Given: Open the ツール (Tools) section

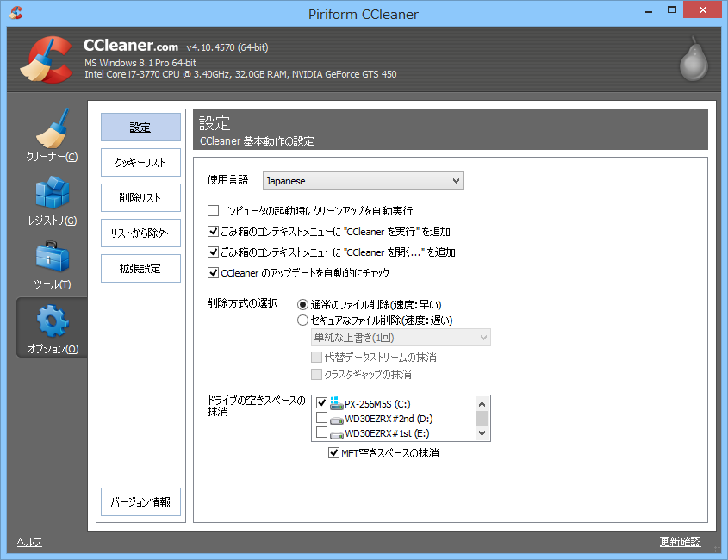Looking at the screenshot, I should coord(52,264).
